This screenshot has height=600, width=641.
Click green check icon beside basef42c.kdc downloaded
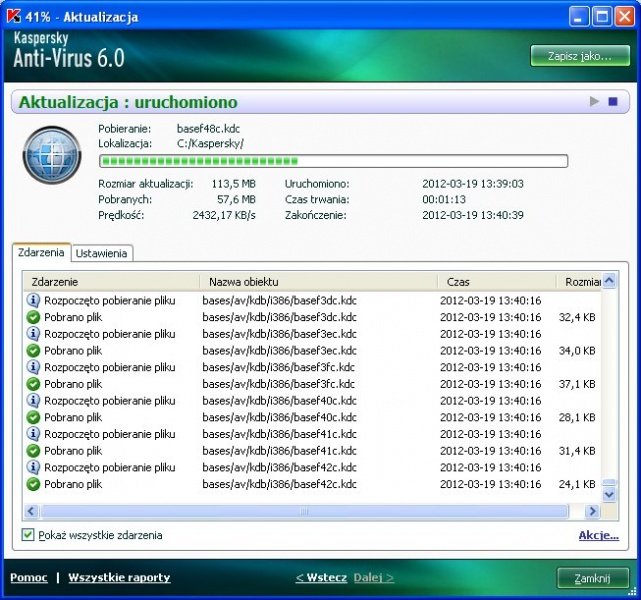33,484
